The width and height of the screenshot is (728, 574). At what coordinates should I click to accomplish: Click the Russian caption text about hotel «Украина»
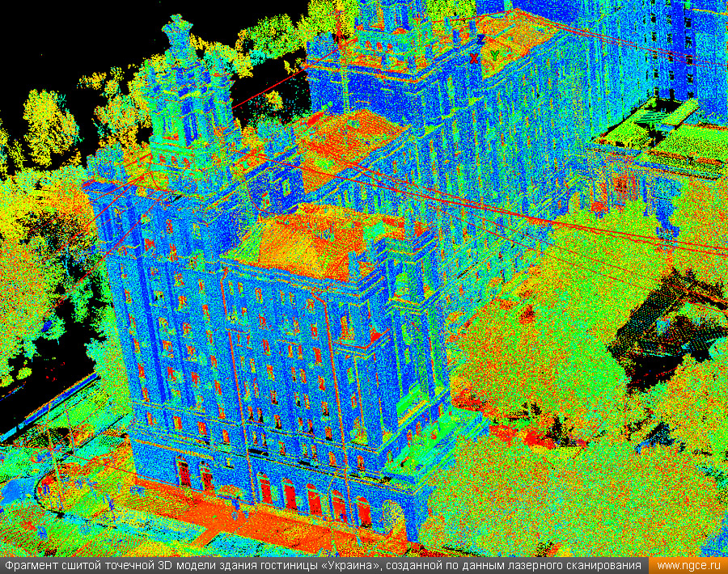[323, 566]
